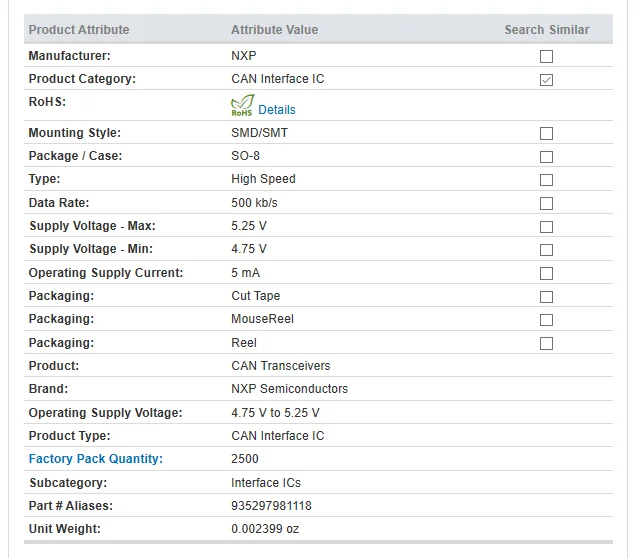641x558 pixels.
Task: Click the part alias 935297981118
Action: click(x=271, y=506)
